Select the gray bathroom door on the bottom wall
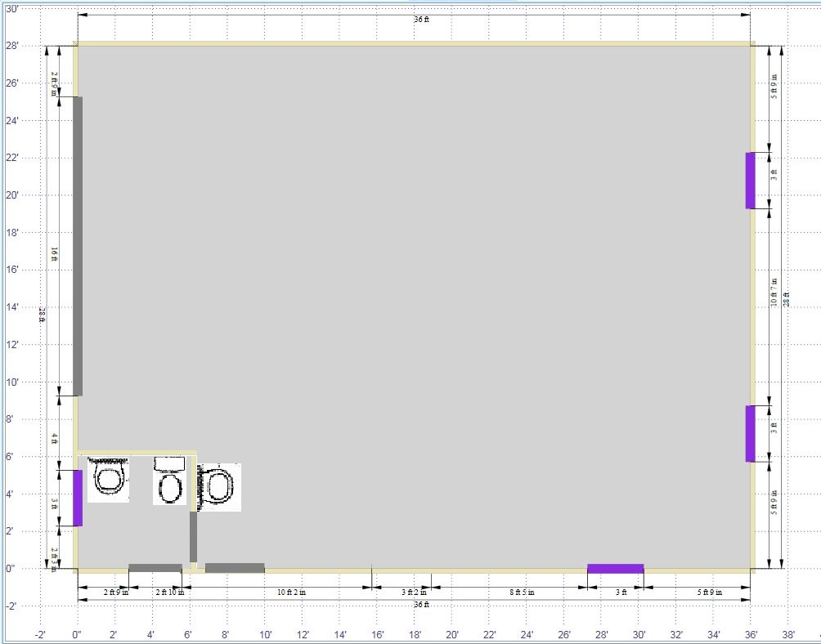The width and height of the screenshot is (821, 644). pyautogui.click(x=155, y=568)
